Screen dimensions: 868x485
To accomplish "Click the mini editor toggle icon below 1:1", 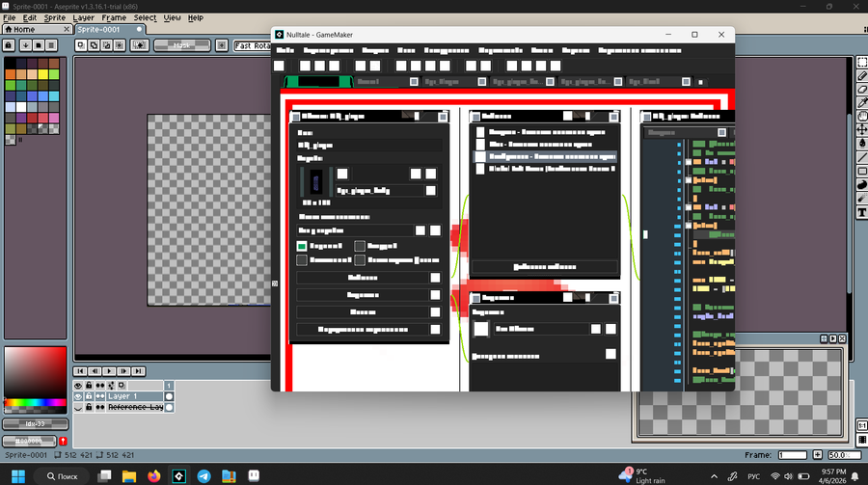I will point(862,440).
